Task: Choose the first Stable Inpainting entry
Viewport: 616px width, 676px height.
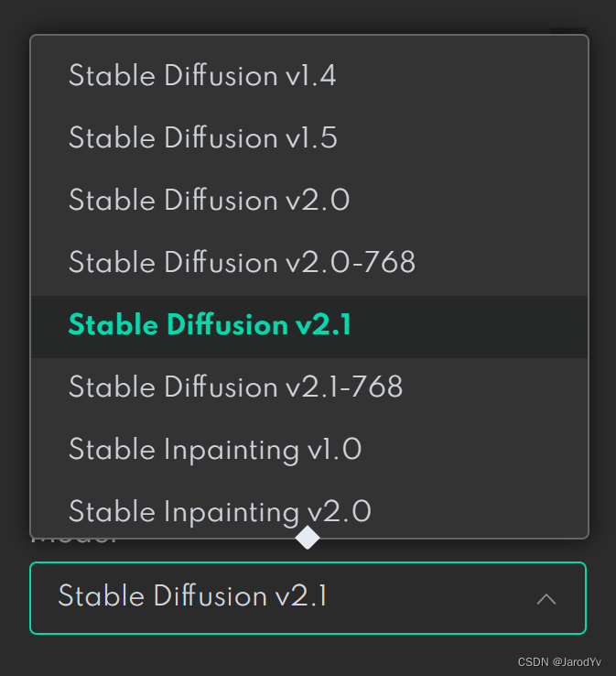Action: [x=215, y=450]
